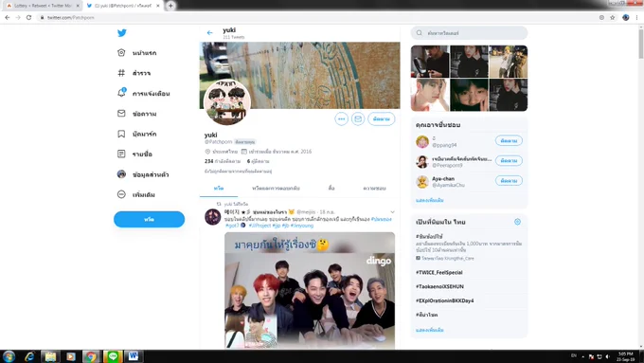
Task: Launch Internet Explorer from the taskbar
Action: (29, 356)
